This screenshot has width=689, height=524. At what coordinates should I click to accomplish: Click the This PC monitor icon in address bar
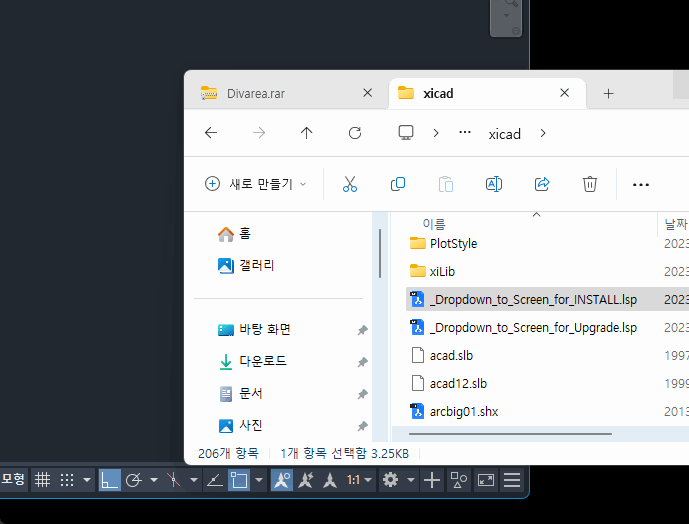coord(406,133)
